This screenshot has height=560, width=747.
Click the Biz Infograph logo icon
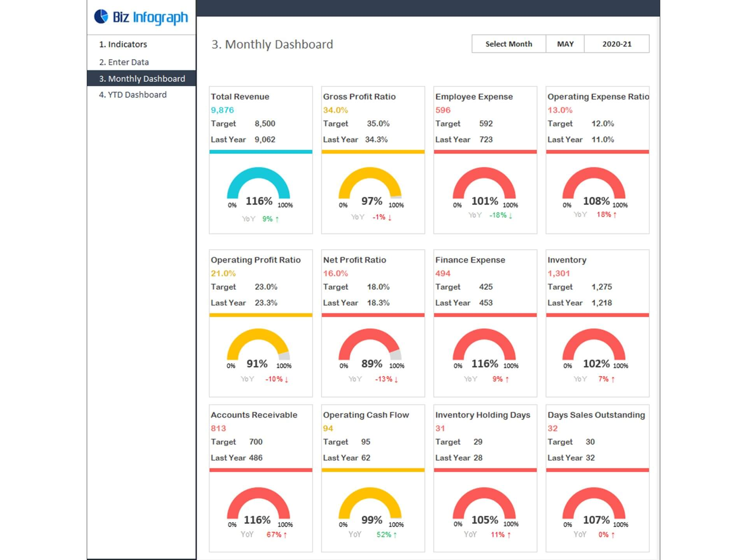coord(101,17)
